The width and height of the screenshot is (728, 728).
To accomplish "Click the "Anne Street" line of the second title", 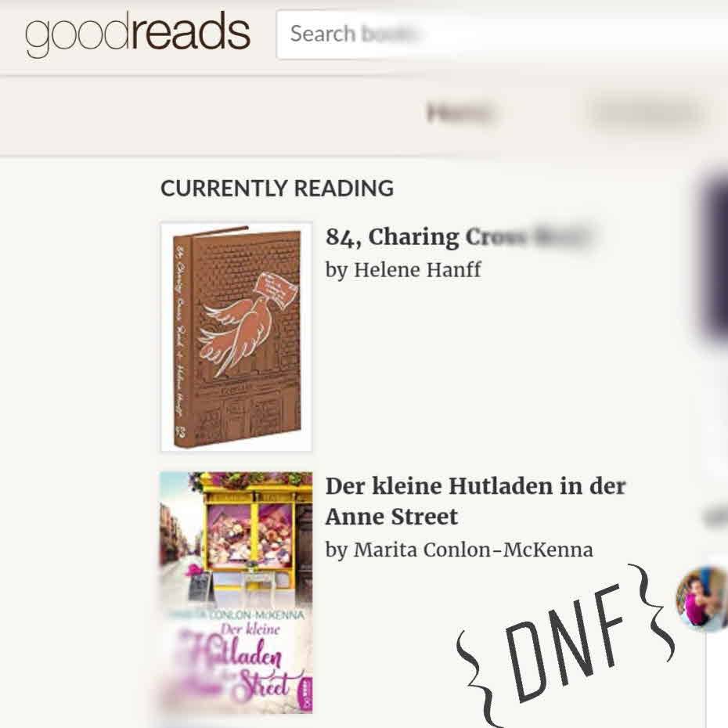I will tap(392, 517).
